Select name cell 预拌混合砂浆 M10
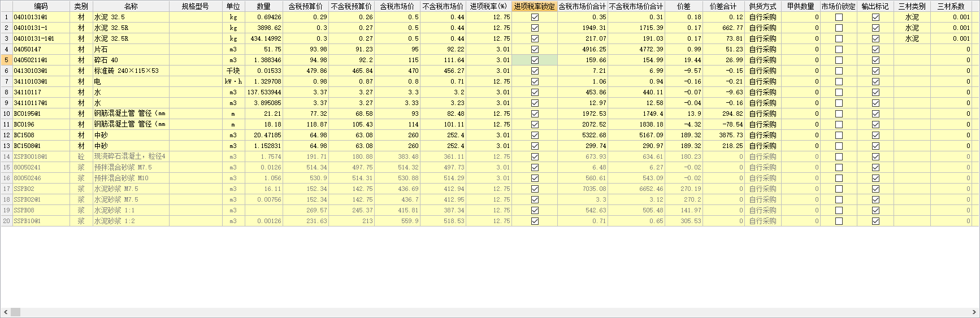980x318 pixels. pos(131,178)
